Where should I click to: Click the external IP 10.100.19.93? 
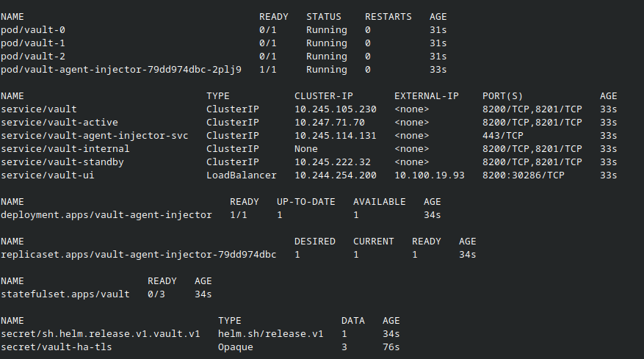click(x=430, y=175)
